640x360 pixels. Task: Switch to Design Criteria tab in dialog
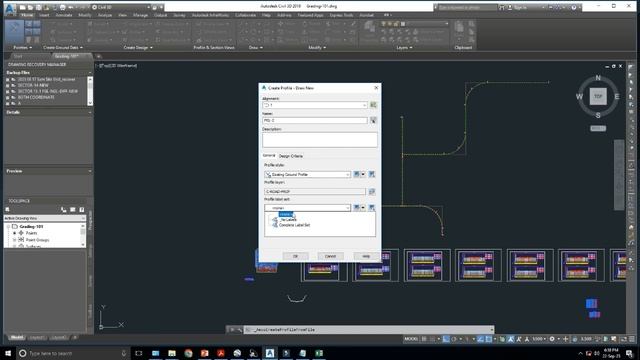click(291, 156)
